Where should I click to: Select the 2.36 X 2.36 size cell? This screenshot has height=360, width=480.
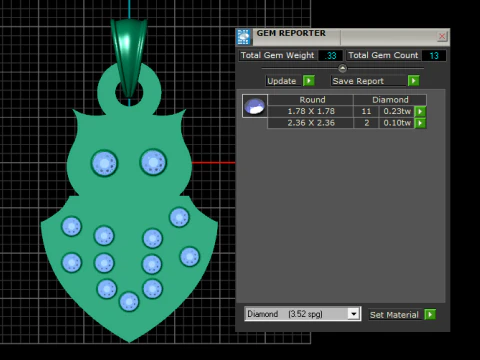point(311,123)
